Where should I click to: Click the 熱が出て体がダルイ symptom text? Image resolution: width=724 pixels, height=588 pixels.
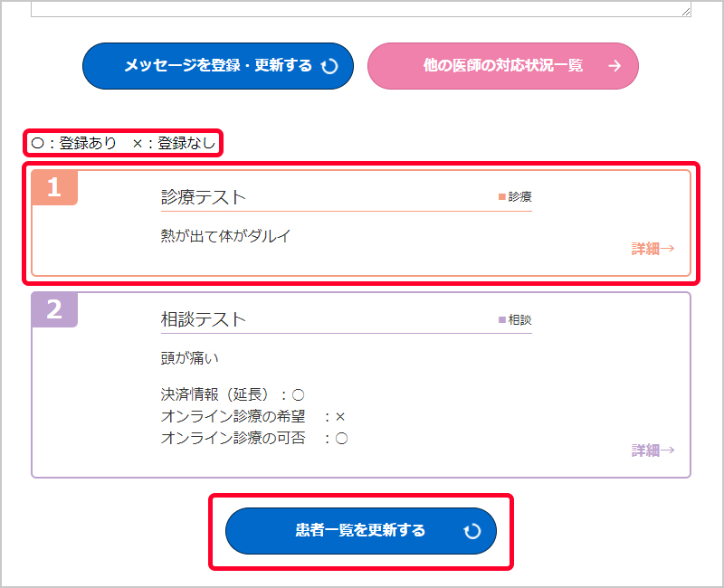[x=226, y=236]
